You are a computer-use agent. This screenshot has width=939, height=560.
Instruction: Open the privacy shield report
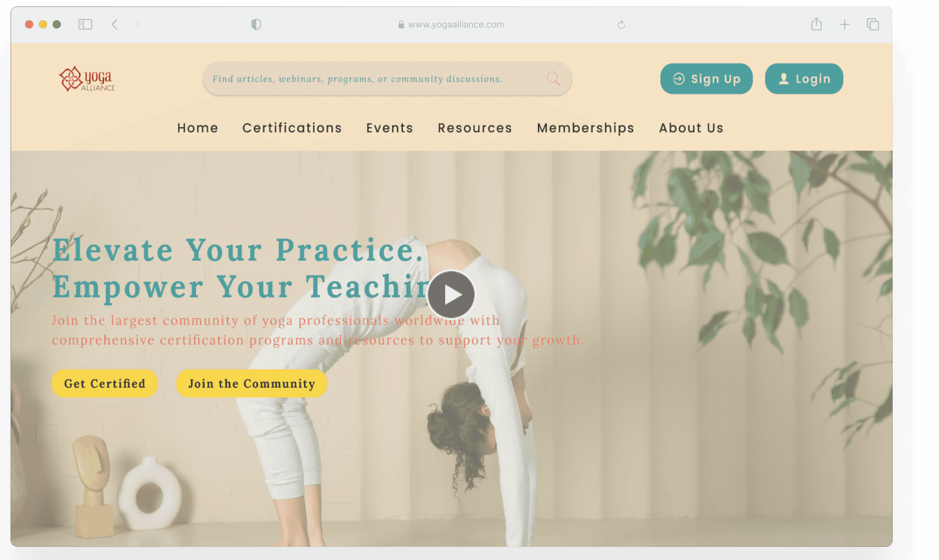256,24
